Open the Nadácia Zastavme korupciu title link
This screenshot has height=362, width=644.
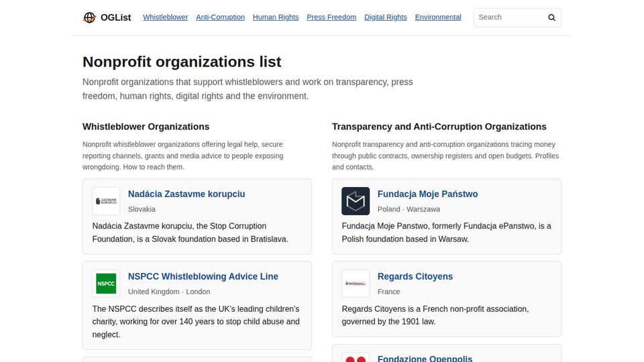pyautogui.click(x=186, y=194)
